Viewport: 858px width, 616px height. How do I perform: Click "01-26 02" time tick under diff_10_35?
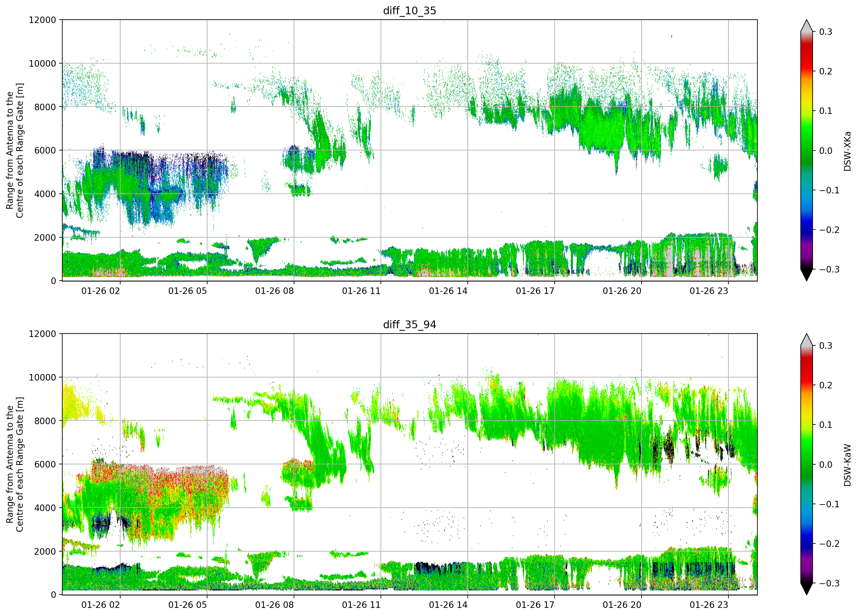tap(101, 291)
